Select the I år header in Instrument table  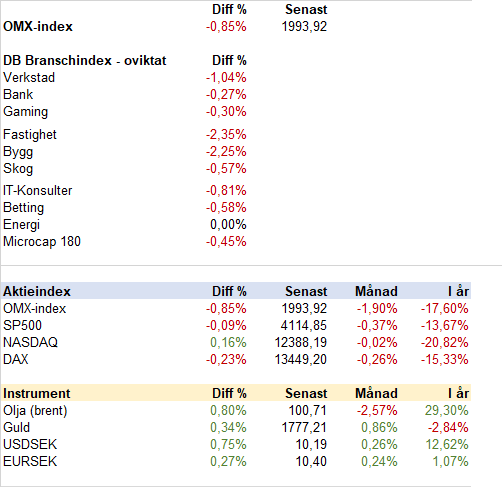point(458,394)
